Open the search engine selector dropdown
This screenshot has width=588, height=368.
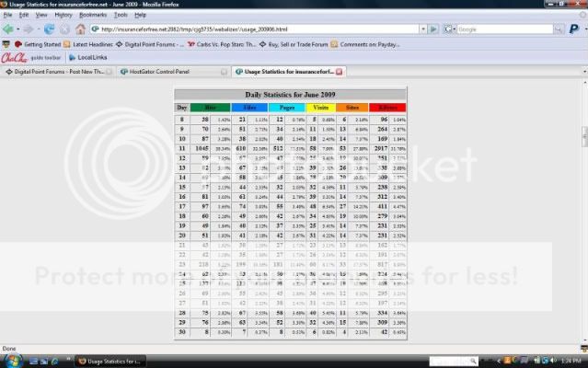(x=449, y=29)
